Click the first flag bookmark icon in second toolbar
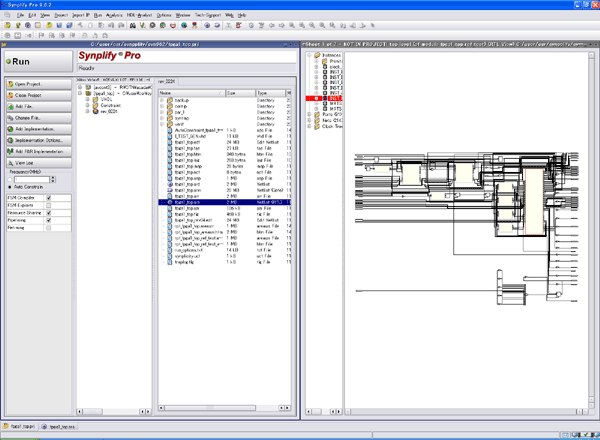The height and width of the screenshot is (440, 600). [41, 35]
